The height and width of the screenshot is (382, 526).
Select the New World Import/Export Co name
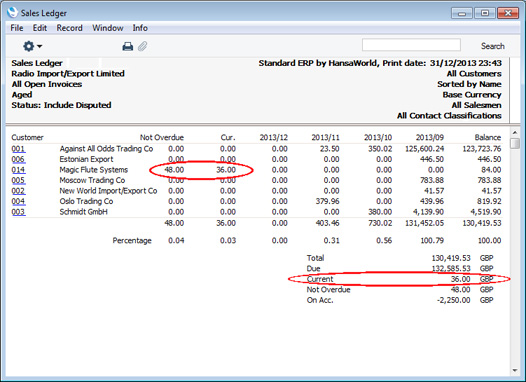[x=108, y=191]
